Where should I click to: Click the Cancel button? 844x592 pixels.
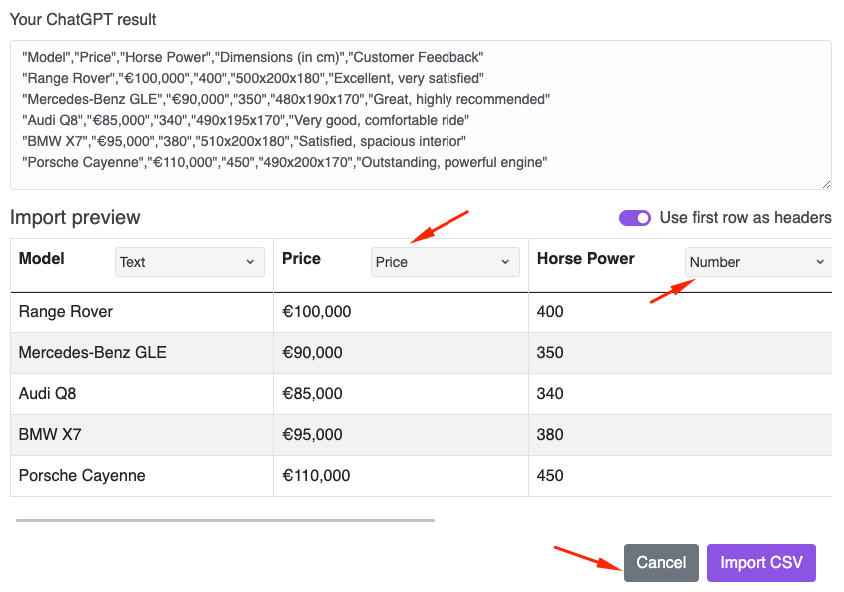coord(661,562)
